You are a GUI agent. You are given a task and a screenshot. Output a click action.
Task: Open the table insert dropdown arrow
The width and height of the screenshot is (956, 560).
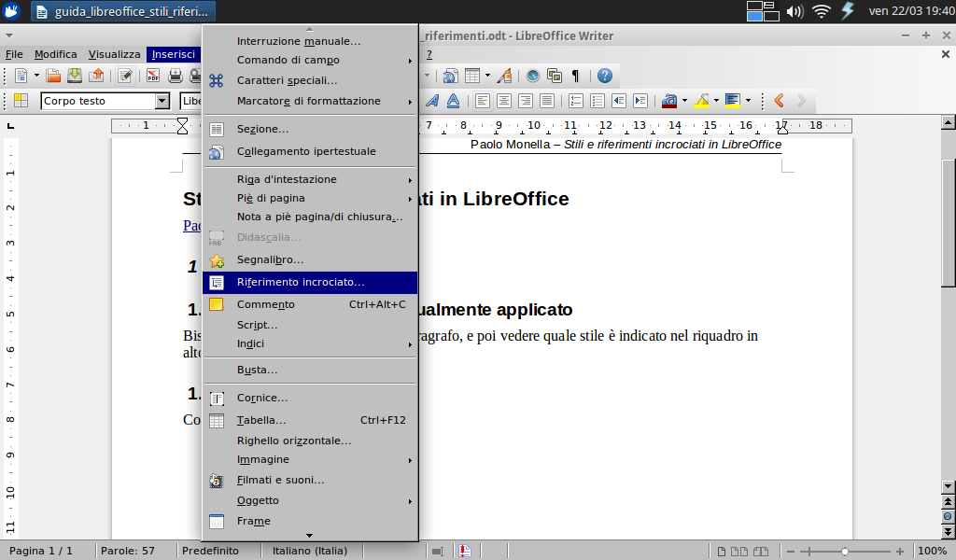pyautogui.click(x=487, y=76)
